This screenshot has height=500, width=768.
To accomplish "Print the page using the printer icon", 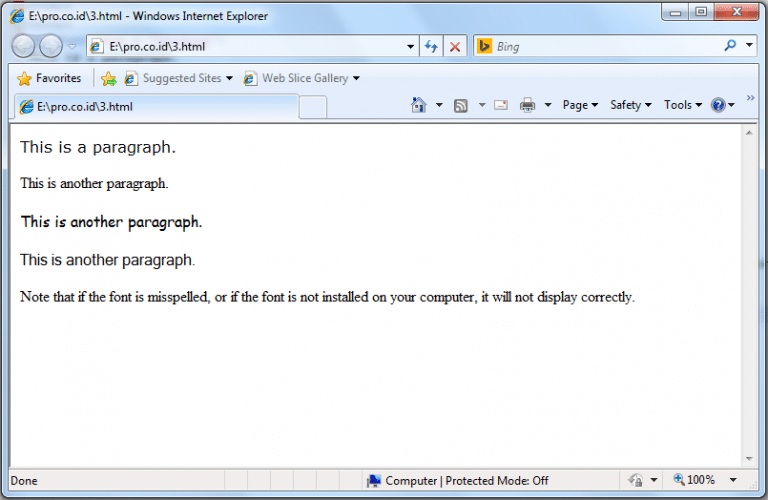I will point(527,105).
